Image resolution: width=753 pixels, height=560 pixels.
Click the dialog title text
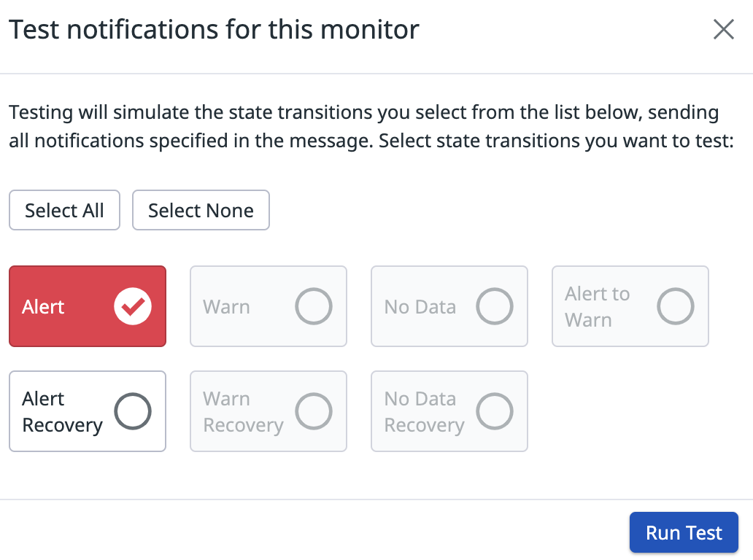coord(214,30)
